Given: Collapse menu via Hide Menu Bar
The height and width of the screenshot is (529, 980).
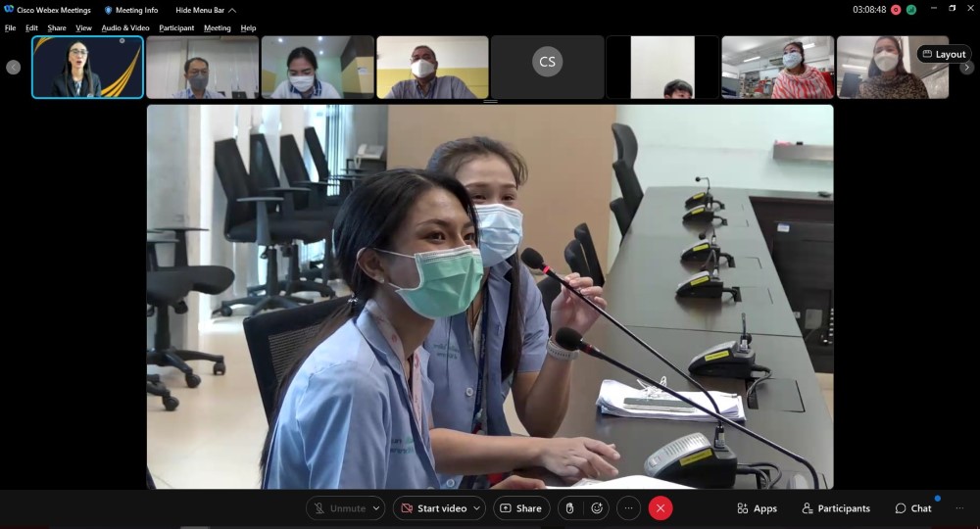Looking at the screenshot, I should pos(205,10).
